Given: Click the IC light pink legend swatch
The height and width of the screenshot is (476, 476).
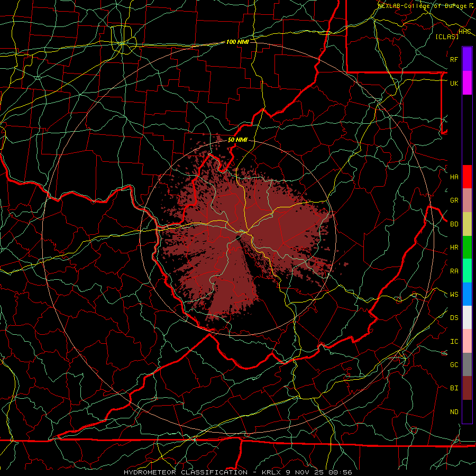Looking at the screenshot, I should (467, 341).
